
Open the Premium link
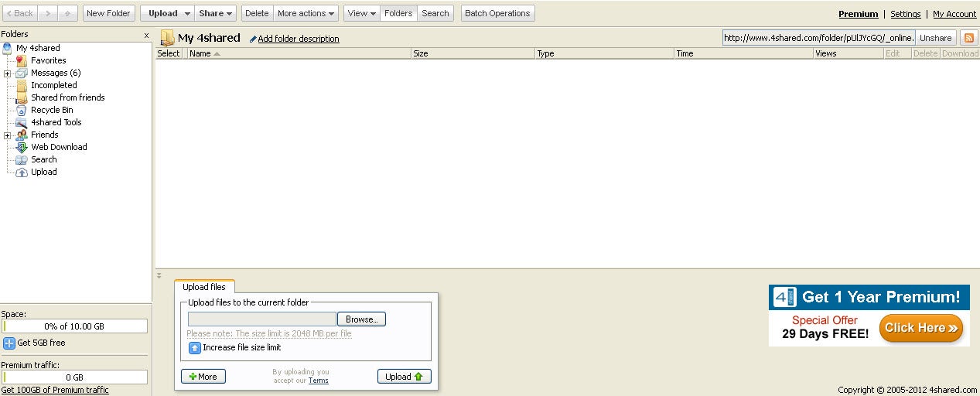click(859, 14)
